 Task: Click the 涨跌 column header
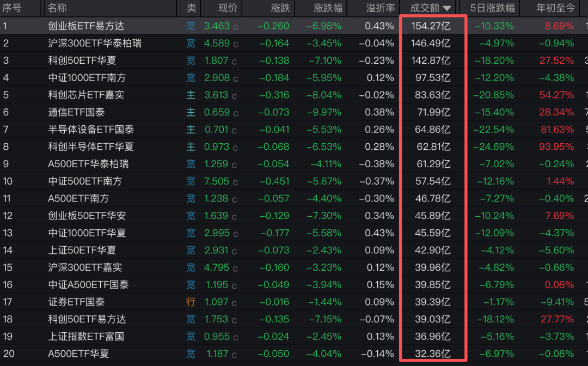tap(280, 8)
